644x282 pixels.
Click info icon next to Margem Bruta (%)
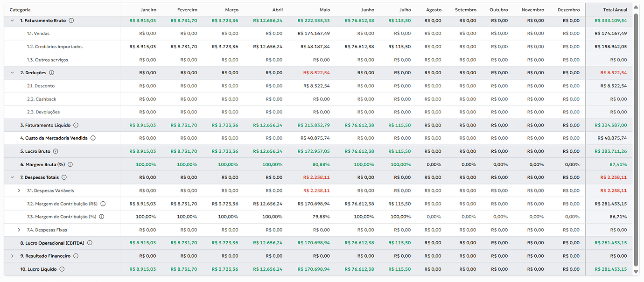click(x=70, y=164)
